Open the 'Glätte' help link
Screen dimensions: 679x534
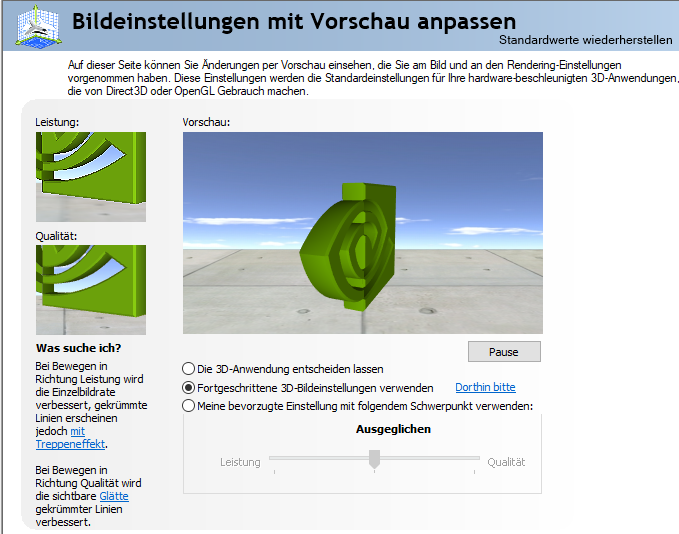point(114,496)
